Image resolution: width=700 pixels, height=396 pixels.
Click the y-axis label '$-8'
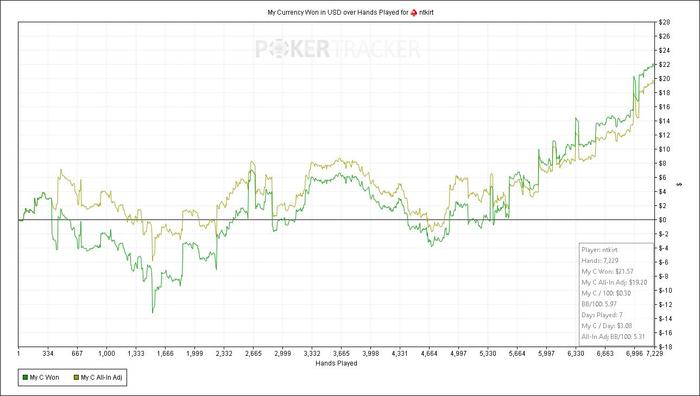[x=664, y=276]
